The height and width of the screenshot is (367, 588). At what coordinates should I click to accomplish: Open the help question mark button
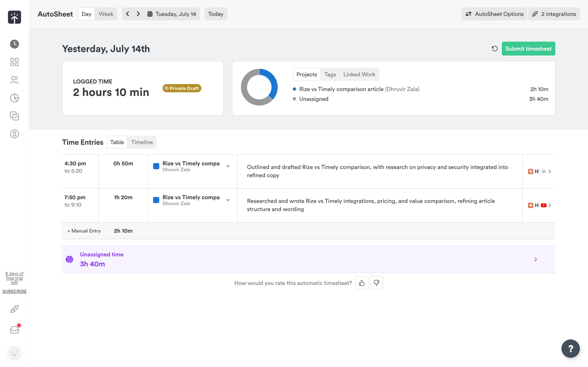click(570, 349)
